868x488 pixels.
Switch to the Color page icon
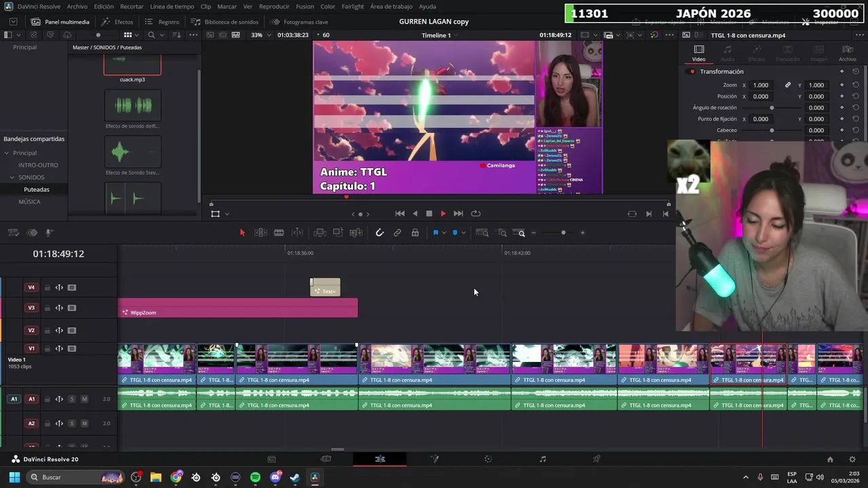pyautogui.click(x=488, y=459)
